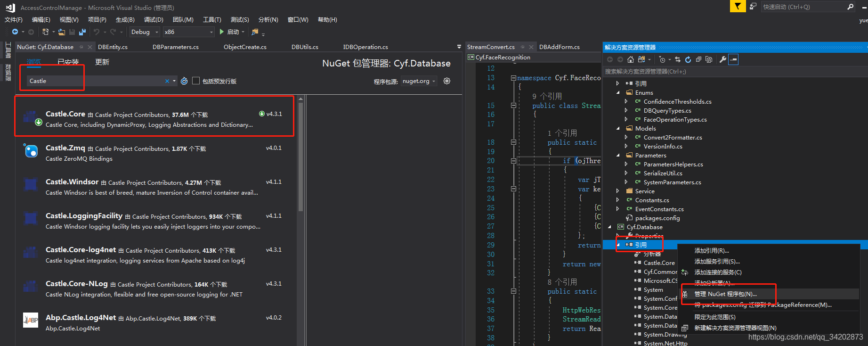Viewport: 868px width, 346px height.
Task: Collapse the Models folder node
Action: pyautogui.click(x=618, y=129)
